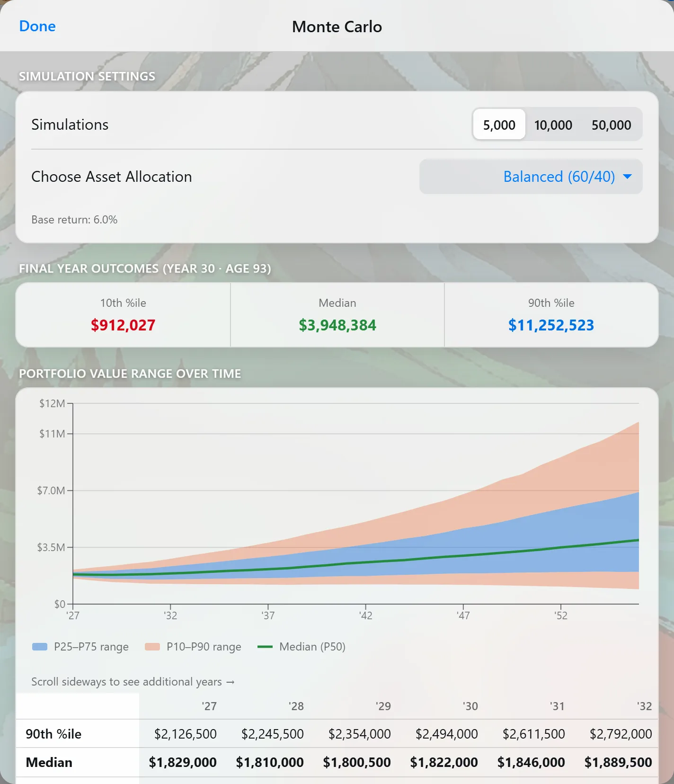Click the Median value $3,948,384

point(337,325)
